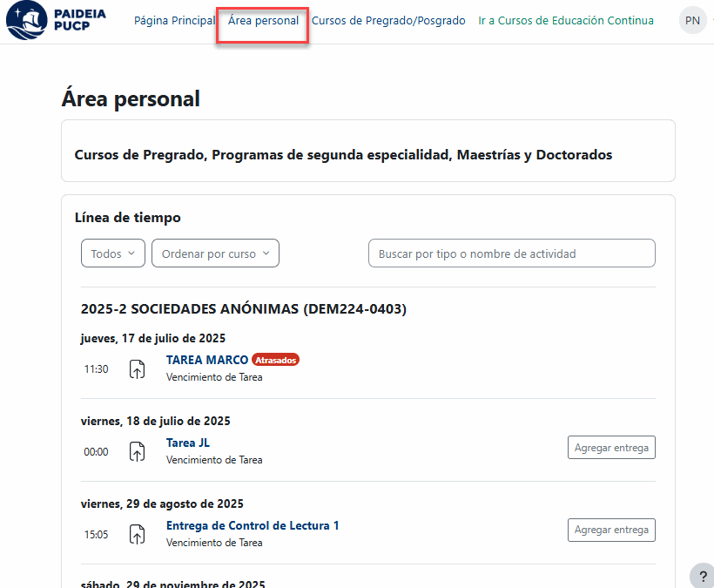Viewport: 714px width, 588px height.
Task: Click the Tarea JL assignment icon
Action: 138,452
